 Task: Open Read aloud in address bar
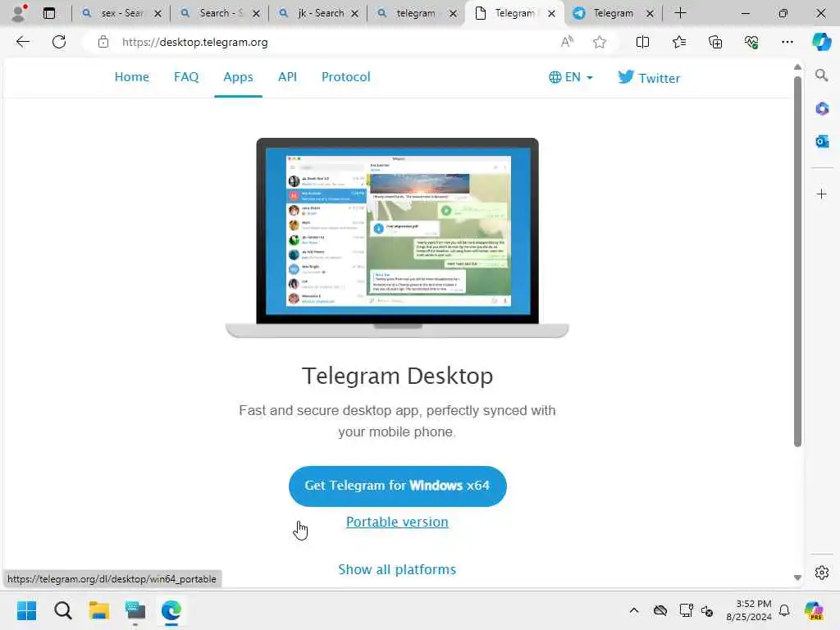(567, 42)
